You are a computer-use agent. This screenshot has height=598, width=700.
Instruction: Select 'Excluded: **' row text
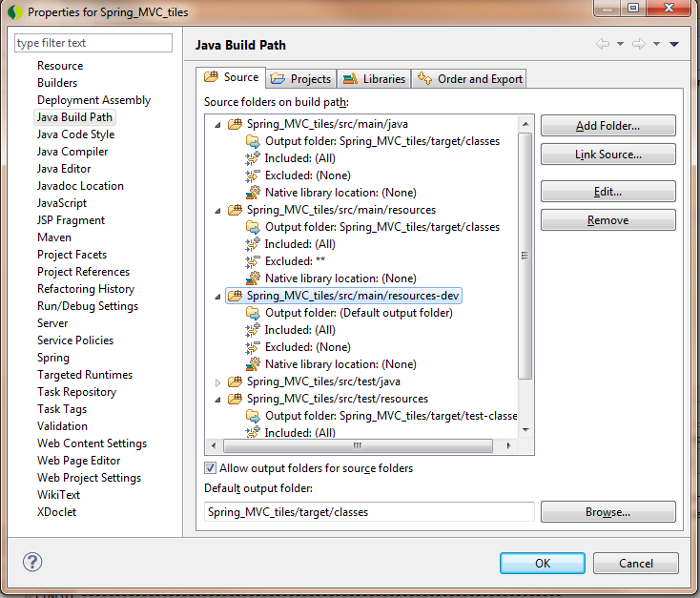295,261
